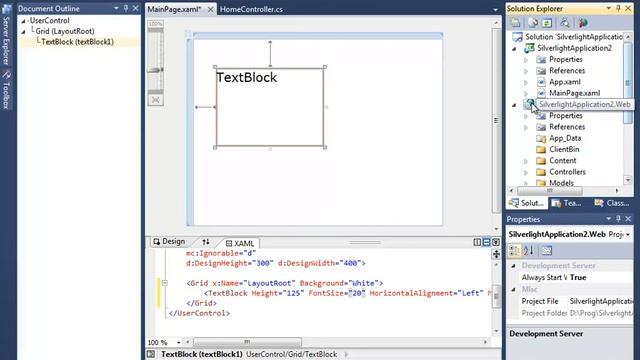The image size is (640, 360).
Task: Click the swap panes arrows icon beside Design tab
Action: click(x=206, y=242)
